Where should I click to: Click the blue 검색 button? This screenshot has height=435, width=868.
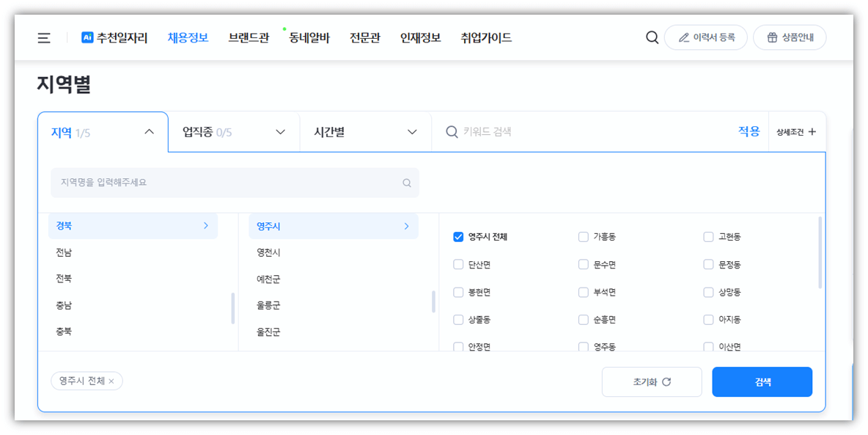coord(762,381)
